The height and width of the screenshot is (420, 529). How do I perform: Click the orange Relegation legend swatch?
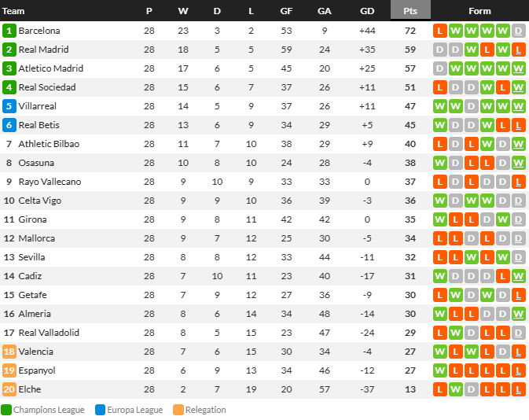tap(178, 410)
